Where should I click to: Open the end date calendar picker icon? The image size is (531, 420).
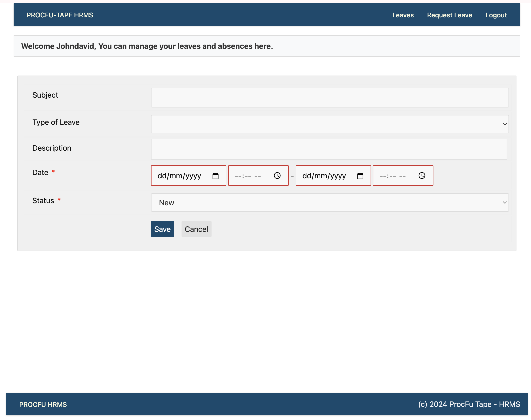[360, 176]
